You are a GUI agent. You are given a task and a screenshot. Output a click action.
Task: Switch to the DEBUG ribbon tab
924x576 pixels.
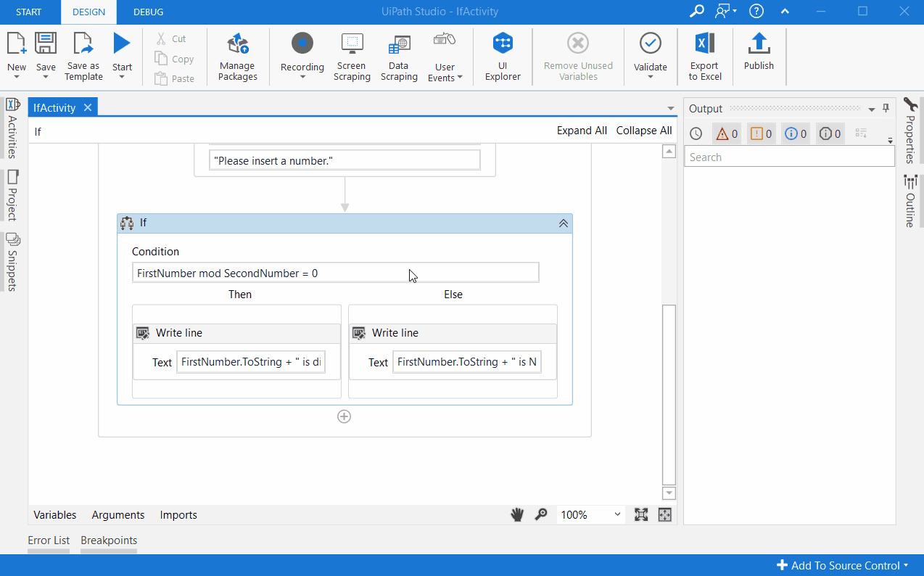pos(148,12)
